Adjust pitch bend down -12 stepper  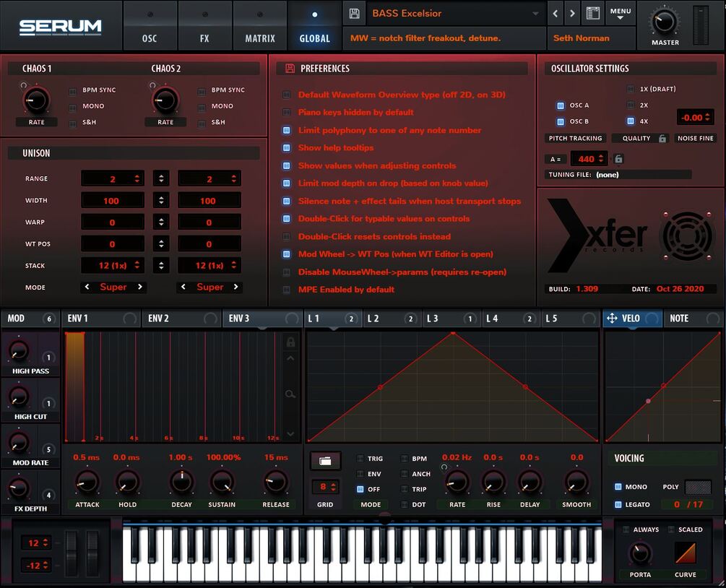coord(46,565)
